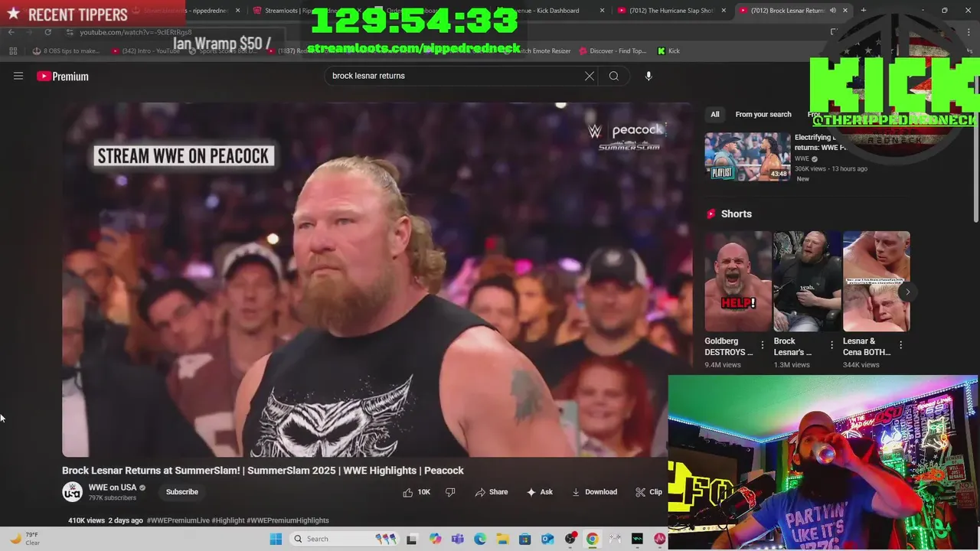The image size is (980, 551).
Task: Clear the search box with X icon
Action: coord(590,76)
